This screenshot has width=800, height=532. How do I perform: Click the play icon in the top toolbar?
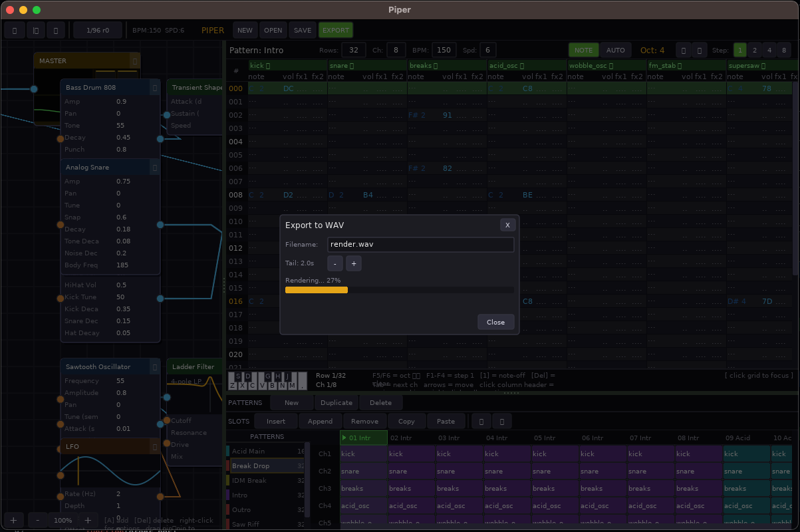coord(15,30)
